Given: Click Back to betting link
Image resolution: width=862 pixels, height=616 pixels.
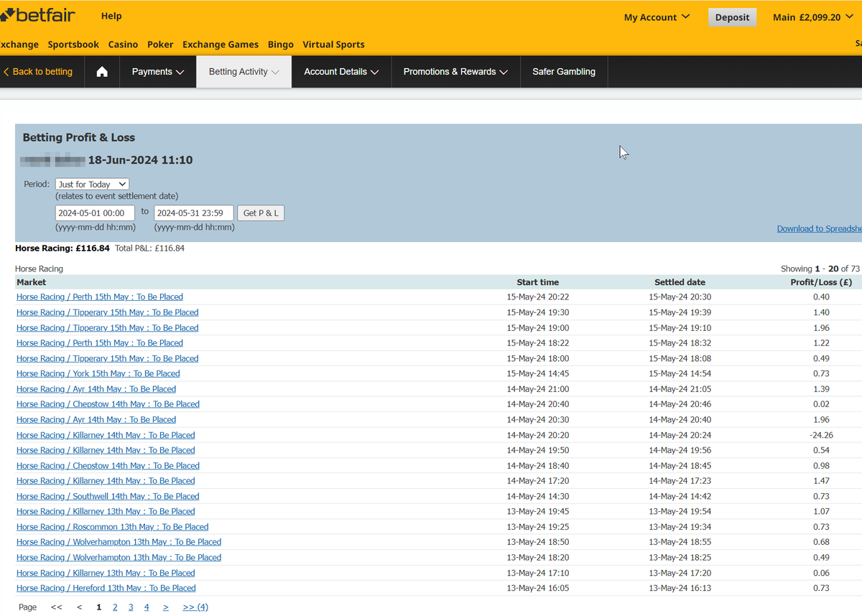Looking at the screenshot, I should point(38,72).
